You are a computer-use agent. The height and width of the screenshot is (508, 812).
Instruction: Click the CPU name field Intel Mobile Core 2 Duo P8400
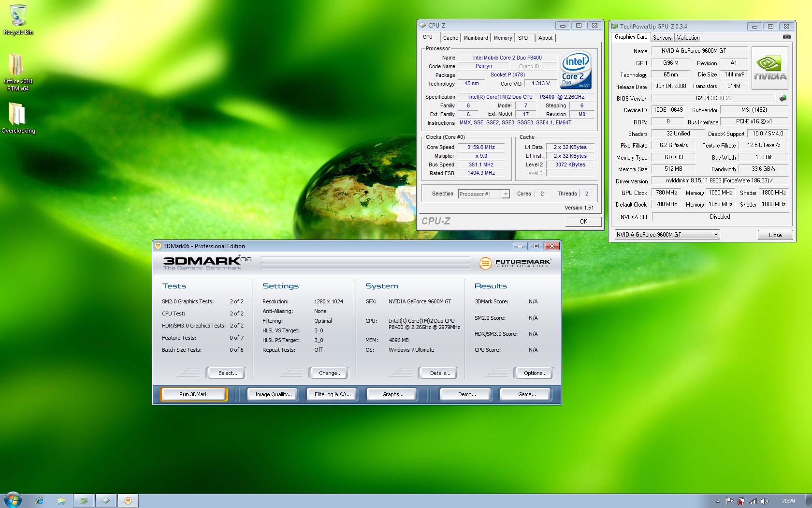507,58
